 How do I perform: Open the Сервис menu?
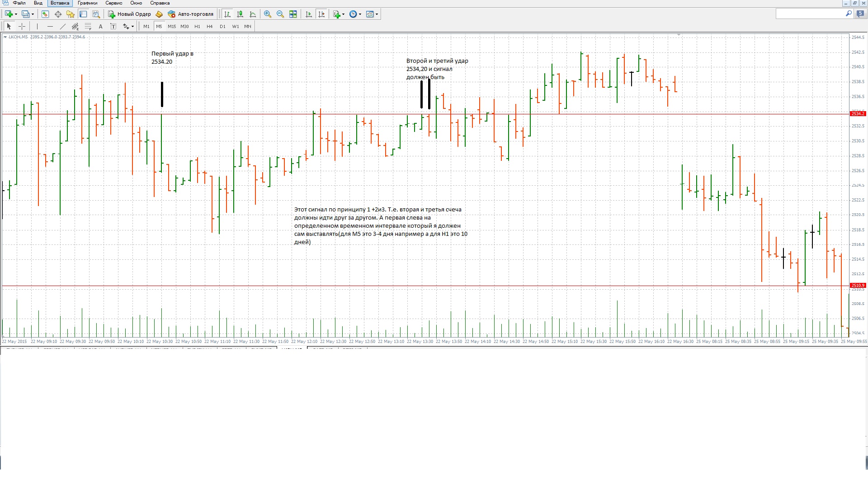point(113,3)
